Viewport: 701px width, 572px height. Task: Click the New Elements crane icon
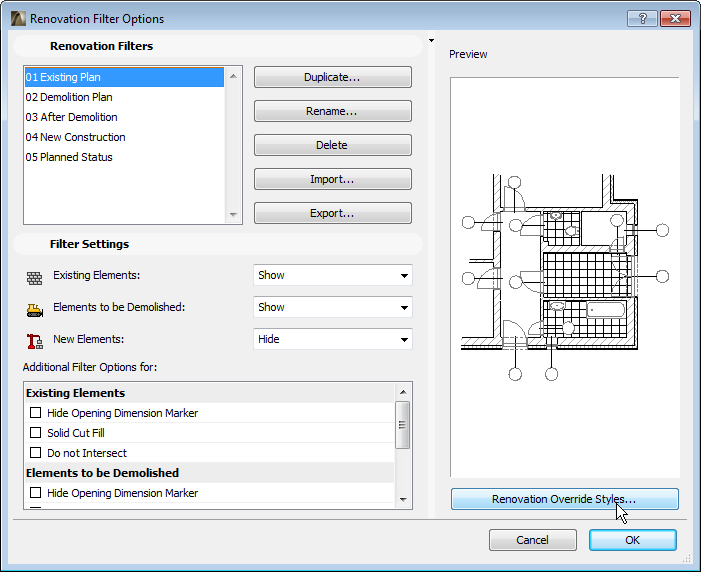click(35, 340)
